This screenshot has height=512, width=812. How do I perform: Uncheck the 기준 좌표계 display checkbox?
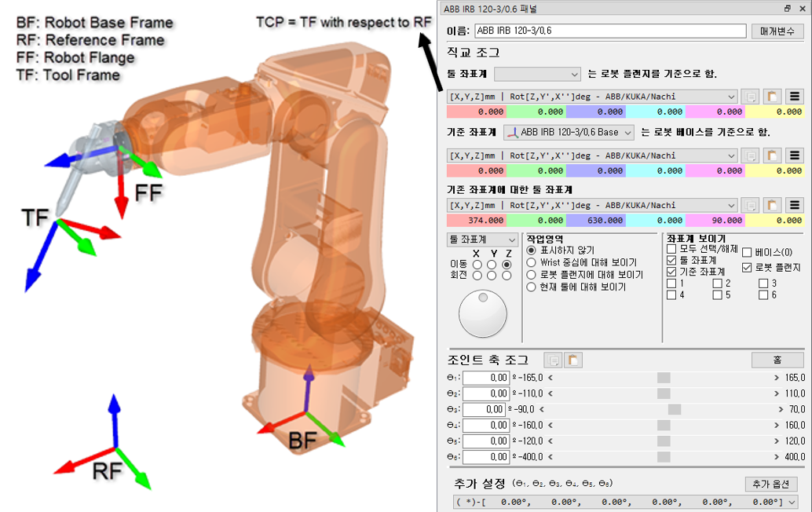coord(671,272)
